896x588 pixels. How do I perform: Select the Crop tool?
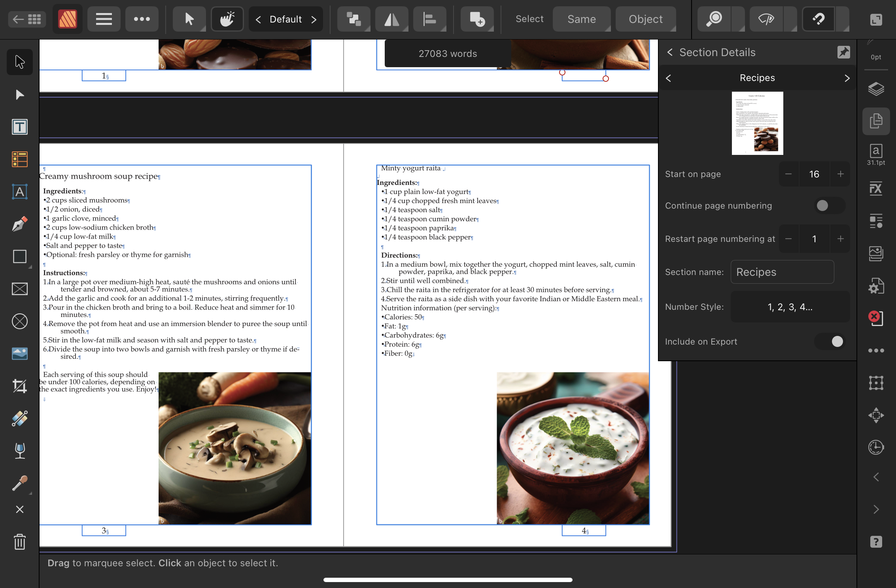pyautogui.click(x=19, y=386)
